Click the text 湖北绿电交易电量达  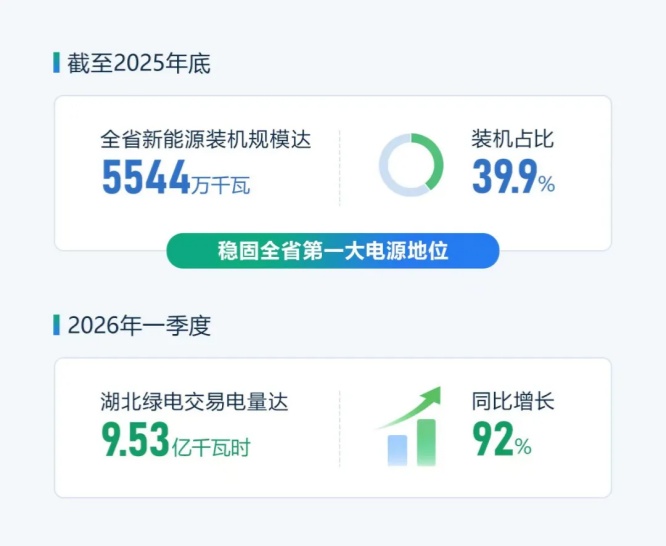195,402
